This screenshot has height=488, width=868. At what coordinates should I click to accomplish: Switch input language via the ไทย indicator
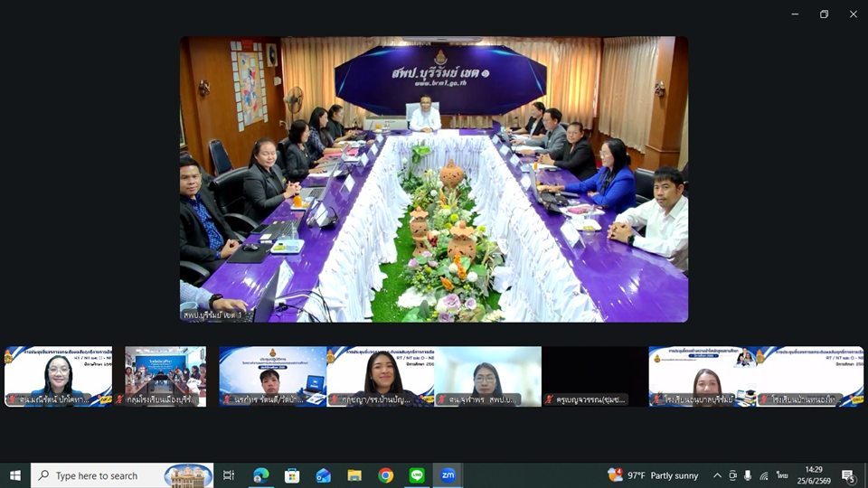click(781, 475)
